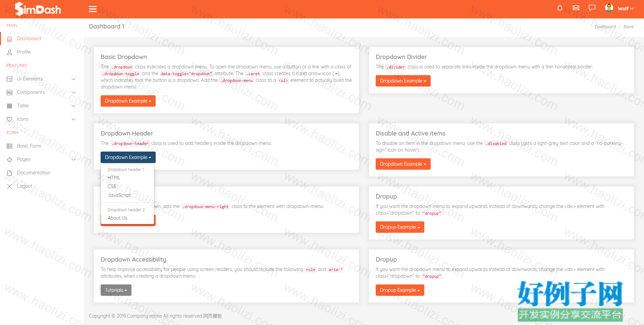Open the chat bubble icon
This screenshot has height=325, width=644.
(x=592, y=8)
